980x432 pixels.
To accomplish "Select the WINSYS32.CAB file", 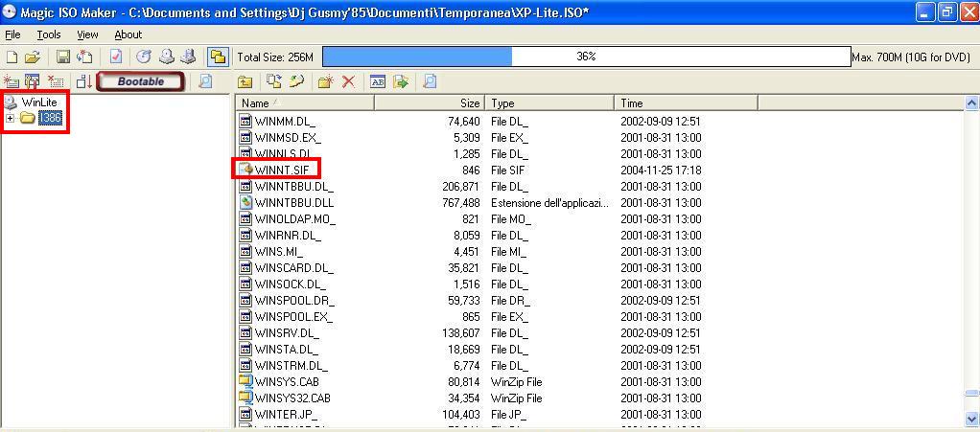I will (292, 398).
